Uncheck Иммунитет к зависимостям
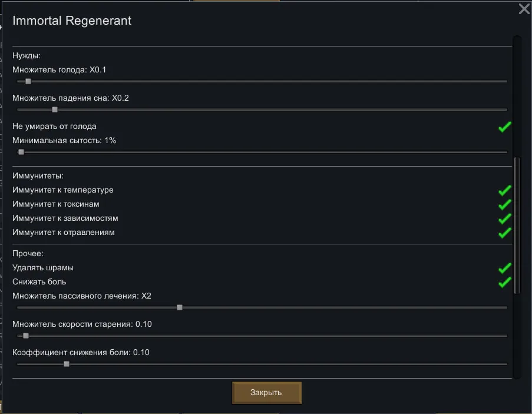Screen dimensions: 532x414 click(504, 218)
